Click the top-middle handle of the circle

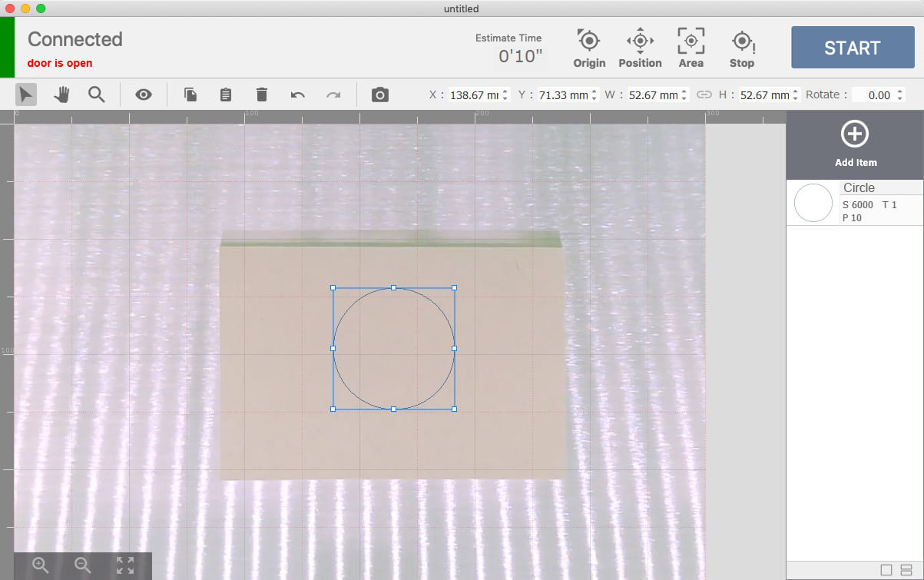pyautogui.click(x=393, y=288)
